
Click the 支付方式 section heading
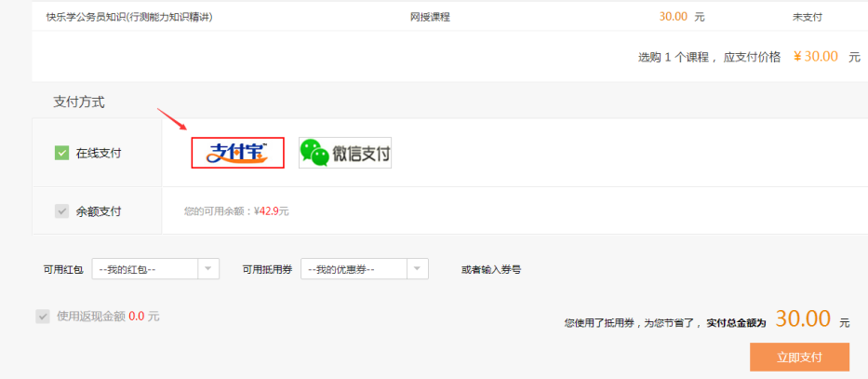pos(79,102)
